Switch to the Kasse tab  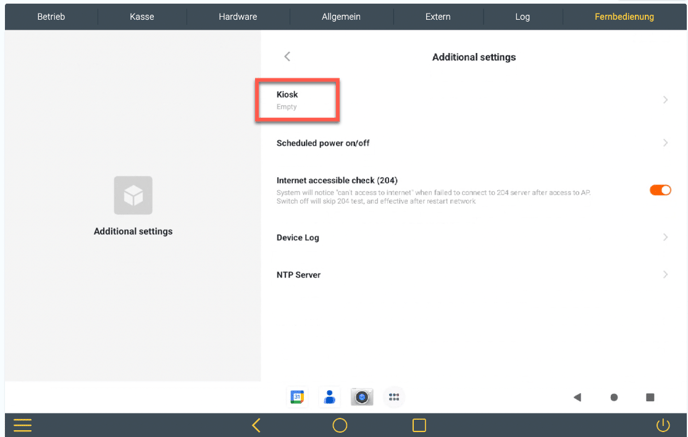(142, 16)
